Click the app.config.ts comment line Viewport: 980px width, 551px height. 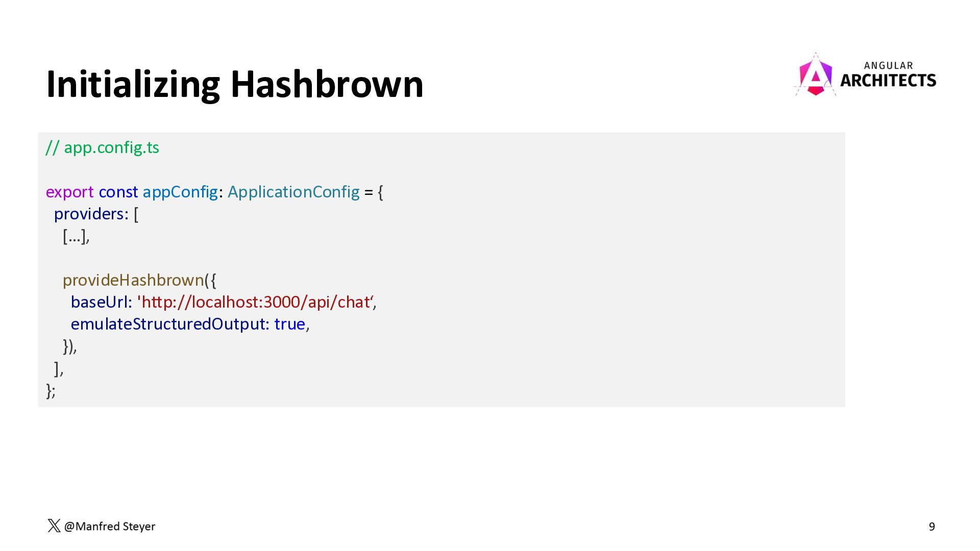pos(103,147)
